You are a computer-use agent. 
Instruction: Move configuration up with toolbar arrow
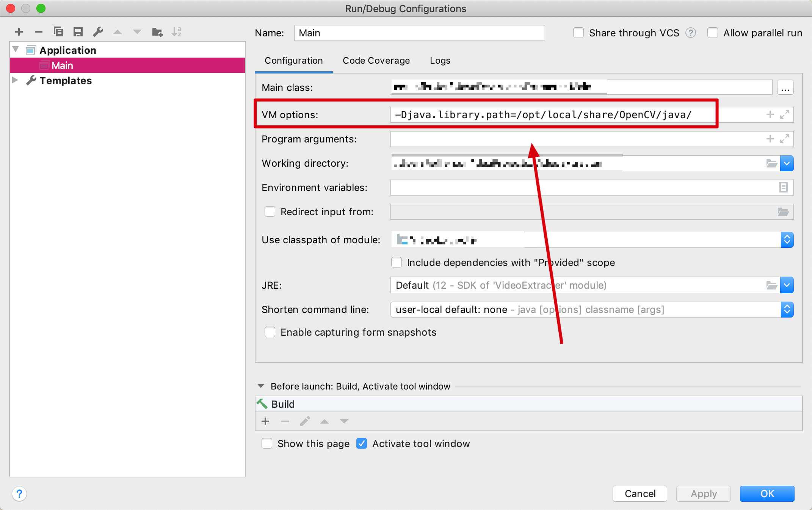pyautogui.click(x=118, y=32)
